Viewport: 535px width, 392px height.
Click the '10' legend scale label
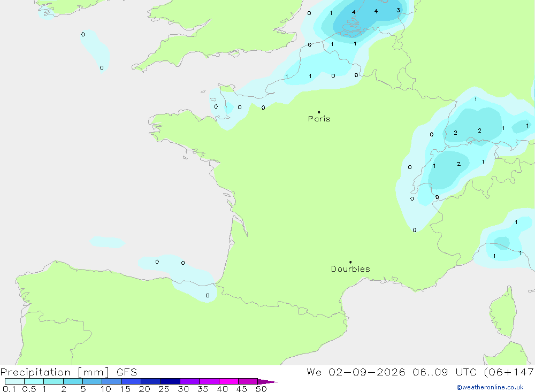point(106,389)
